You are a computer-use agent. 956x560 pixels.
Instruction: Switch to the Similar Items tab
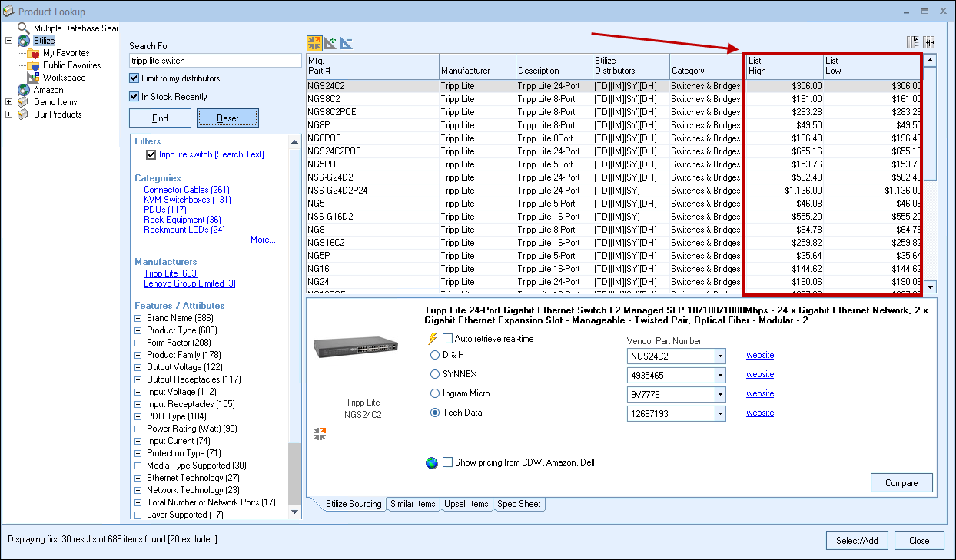tap(413, 504)
